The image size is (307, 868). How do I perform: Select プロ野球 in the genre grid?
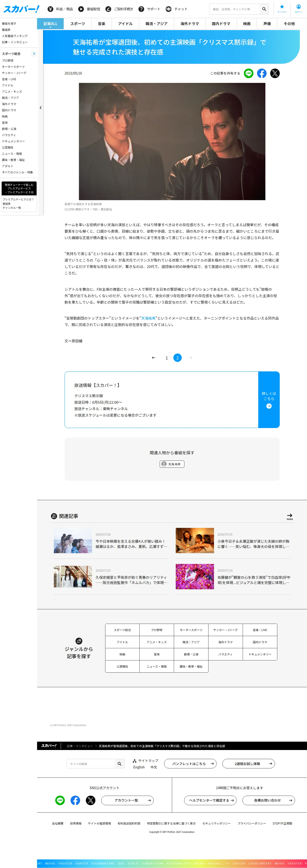tap(157, 630)
